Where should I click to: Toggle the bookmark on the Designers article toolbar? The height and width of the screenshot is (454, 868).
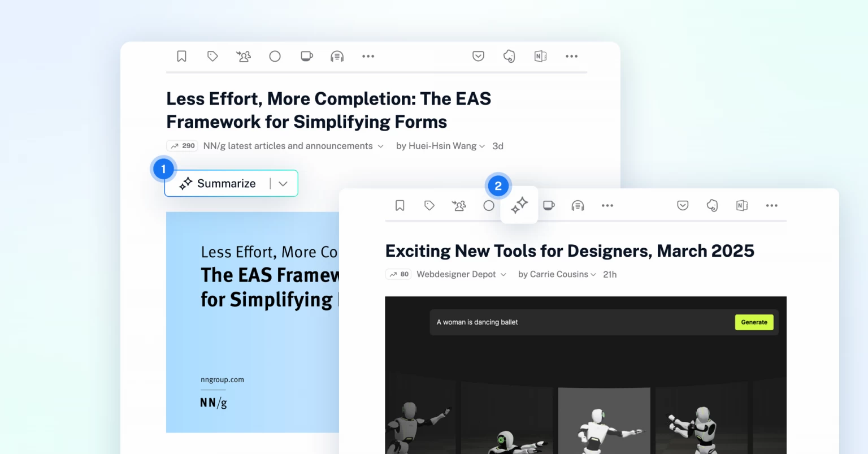click(x=400, y=205)
